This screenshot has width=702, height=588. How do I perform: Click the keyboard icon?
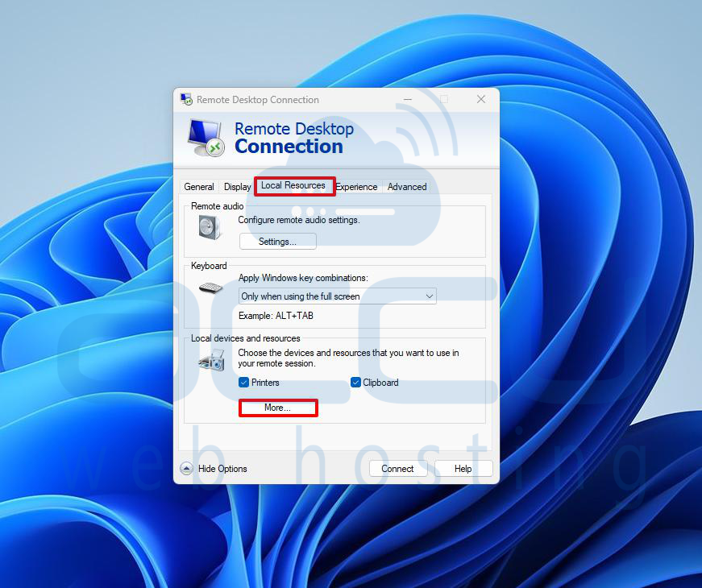210,288
